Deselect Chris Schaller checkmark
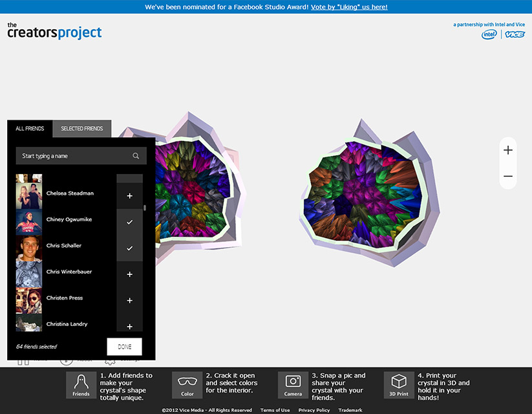The image size is (532, 414). tap(129, 248)
